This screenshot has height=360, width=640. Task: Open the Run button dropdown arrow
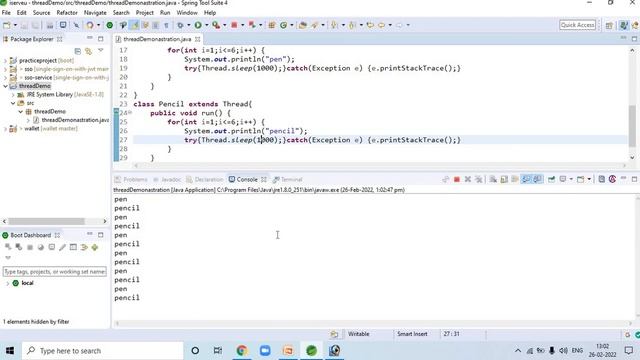(x=206, y=25)
